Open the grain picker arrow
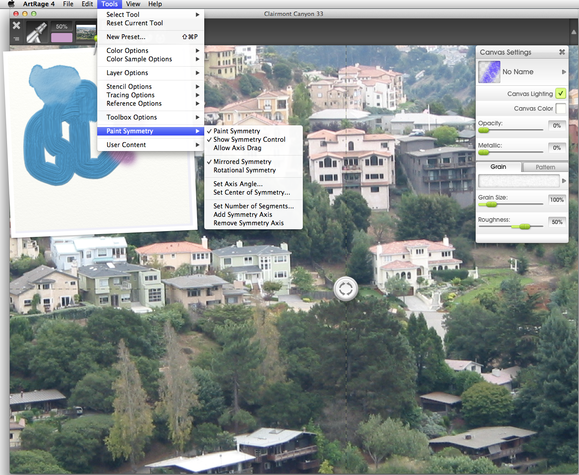The height and width of the screenshot is (475, 579). (x=563, y=181)
